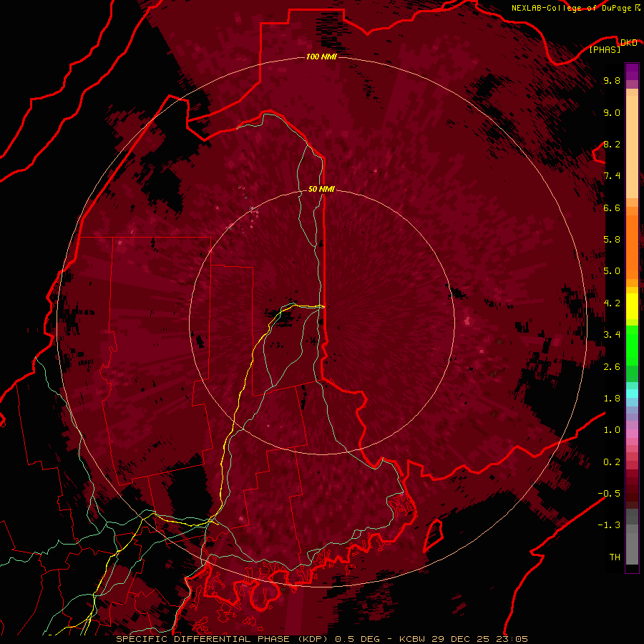Click the 2.6 color scale value
The image size is (644, 644).
pyautogui.click(x=612, y=367)
